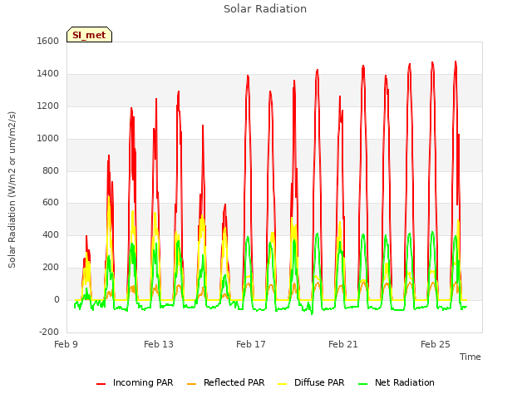Toggle the Diffuse PAR legend entry
The width and height of the screenshot is (532, 399).
pos(311,382)
